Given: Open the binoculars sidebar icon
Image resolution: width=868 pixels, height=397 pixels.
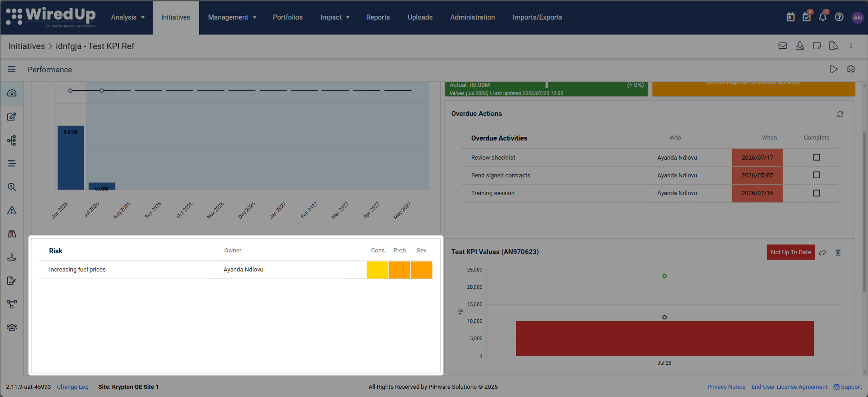Looking at the screenshot, I should pyautogui.click(x=12, y=234).
